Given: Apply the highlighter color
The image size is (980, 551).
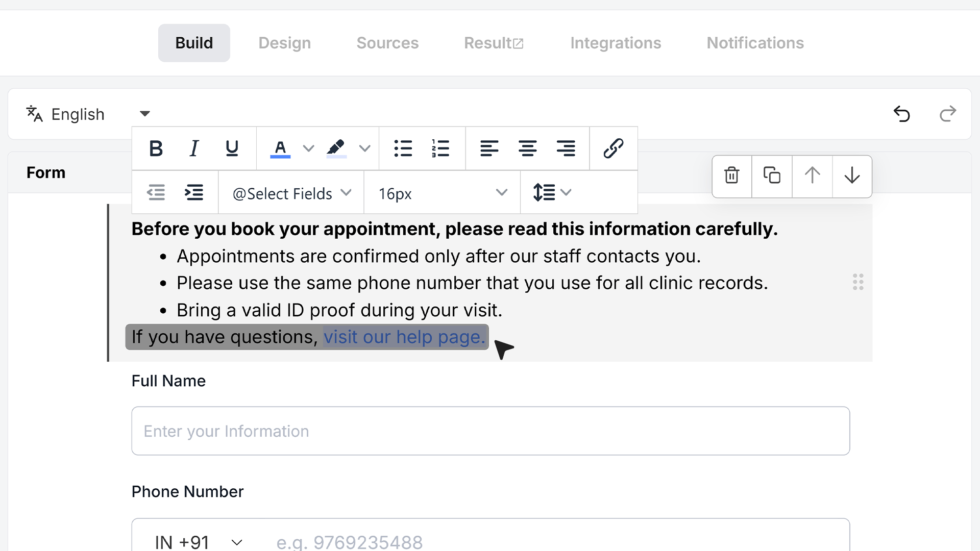Looking at the screenshot, I should 336,148.
